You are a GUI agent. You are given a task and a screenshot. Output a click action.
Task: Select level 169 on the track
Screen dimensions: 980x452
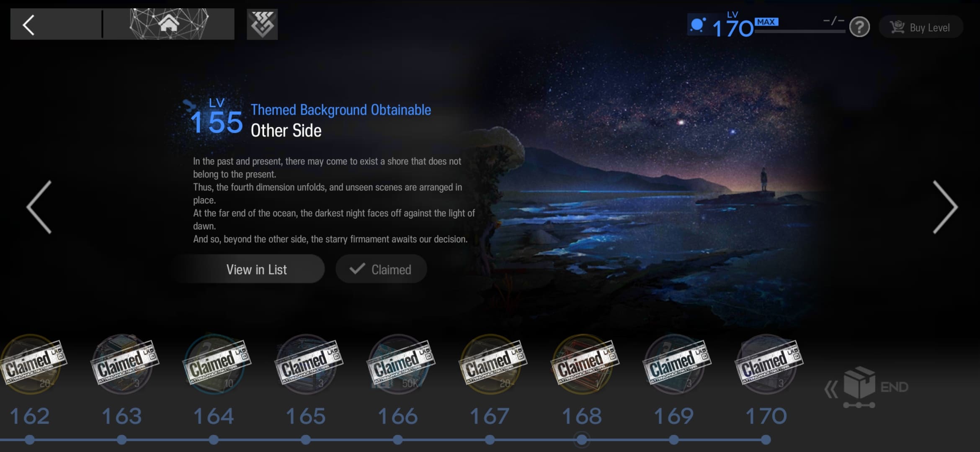tap(674, 416)
